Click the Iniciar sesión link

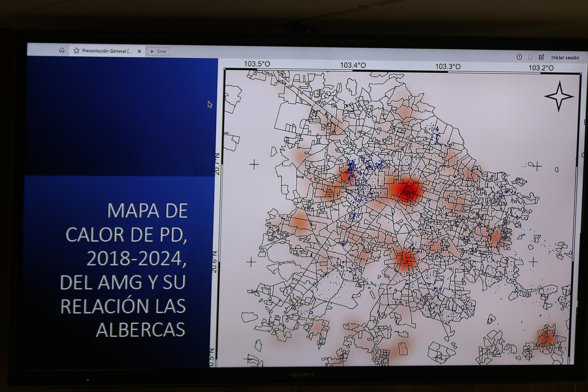[x=565, y=58]
